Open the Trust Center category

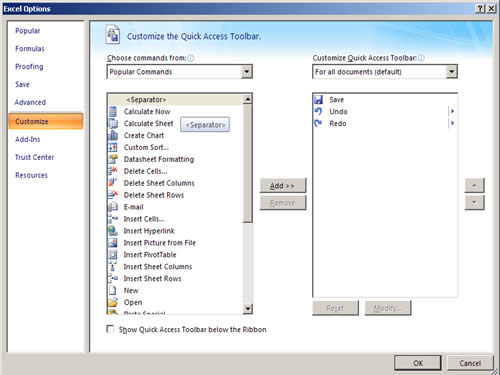pos(35,157)
